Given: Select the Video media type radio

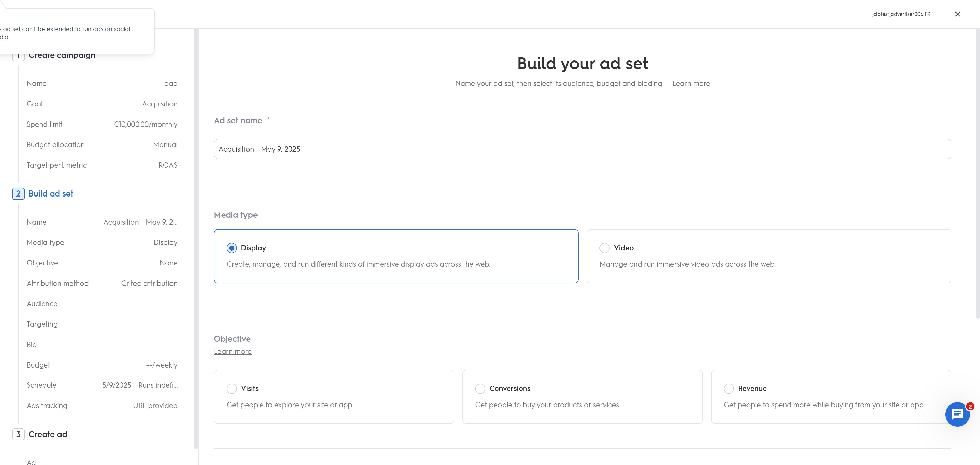Looking at the screenshot, I should click(x=604, y=248).
